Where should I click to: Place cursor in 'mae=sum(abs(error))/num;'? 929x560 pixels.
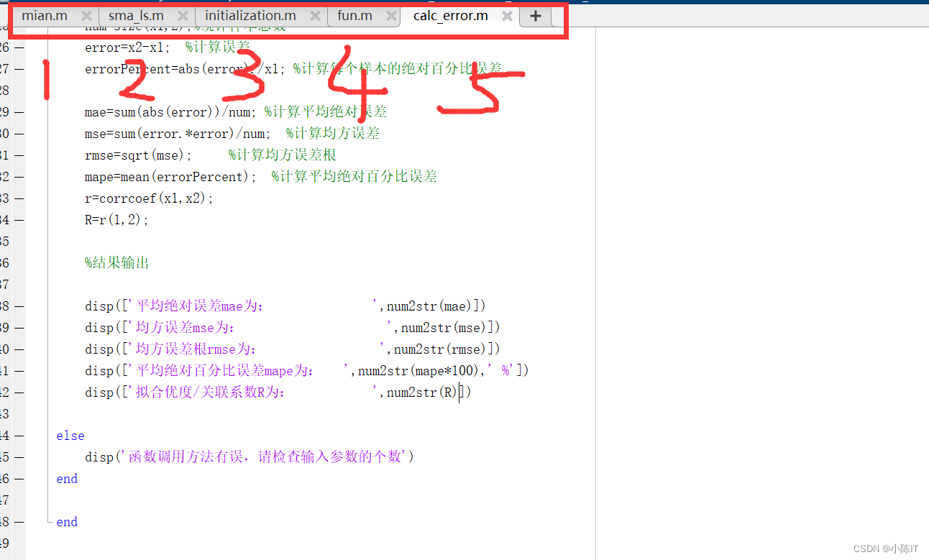170,112
